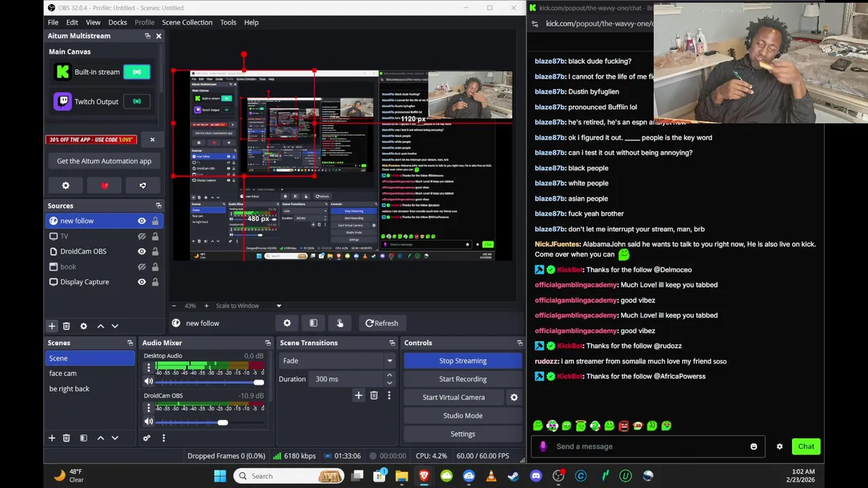Add a new source with the plus icon
The width and height of the screenshot is (868, 488).
52,326
